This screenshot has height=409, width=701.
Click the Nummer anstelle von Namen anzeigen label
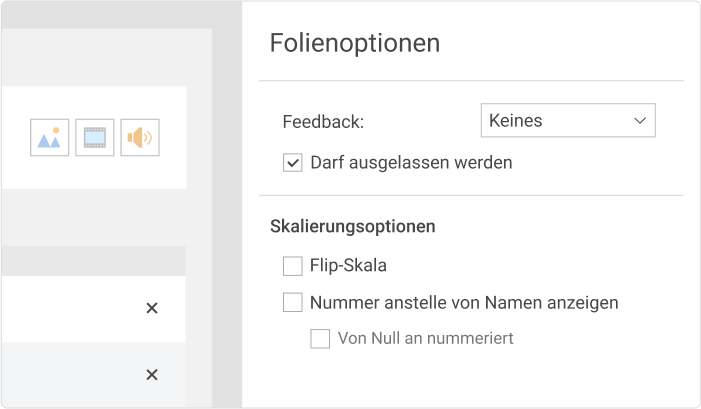pyautogui.click(x=464, y=303)
